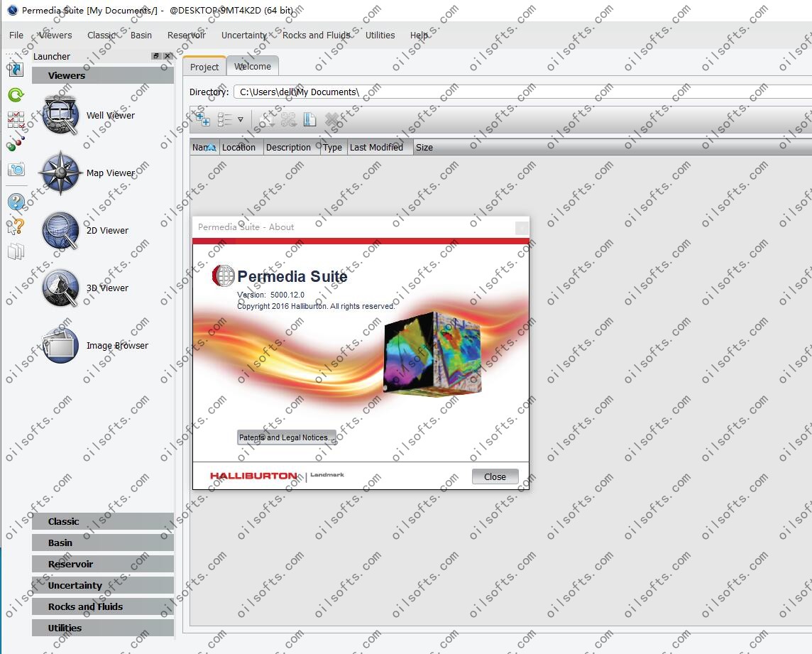Click the checkbox grid icon in sidebar

(16, 119)
